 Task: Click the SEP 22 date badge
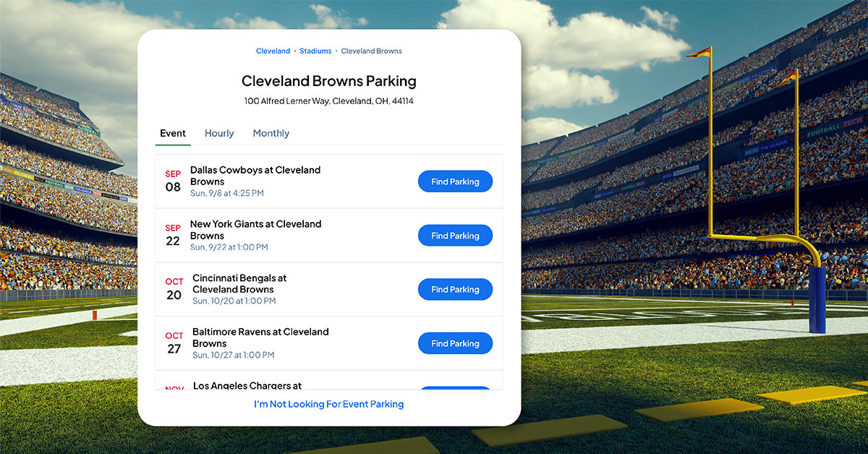coord(173,236)
